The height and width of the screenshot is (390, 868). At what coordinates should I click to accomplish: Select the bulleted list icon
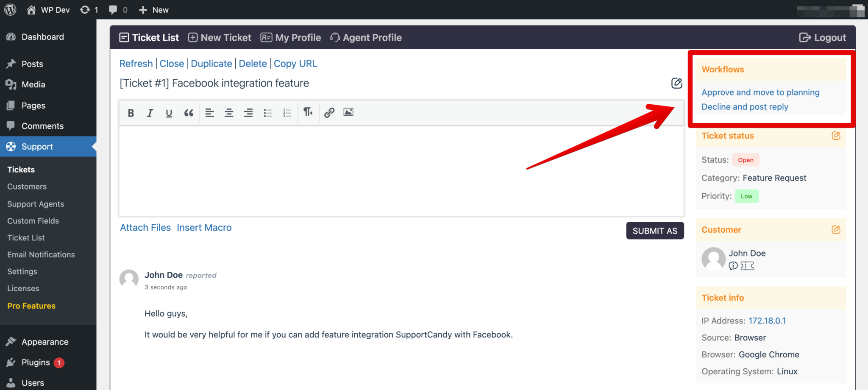click(268, 113)
